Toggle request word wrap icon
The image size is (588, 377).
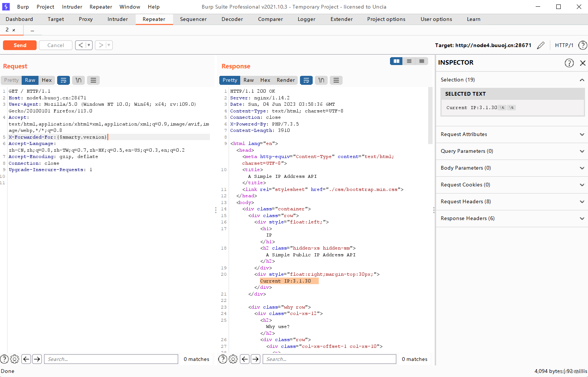coord(64,80)
